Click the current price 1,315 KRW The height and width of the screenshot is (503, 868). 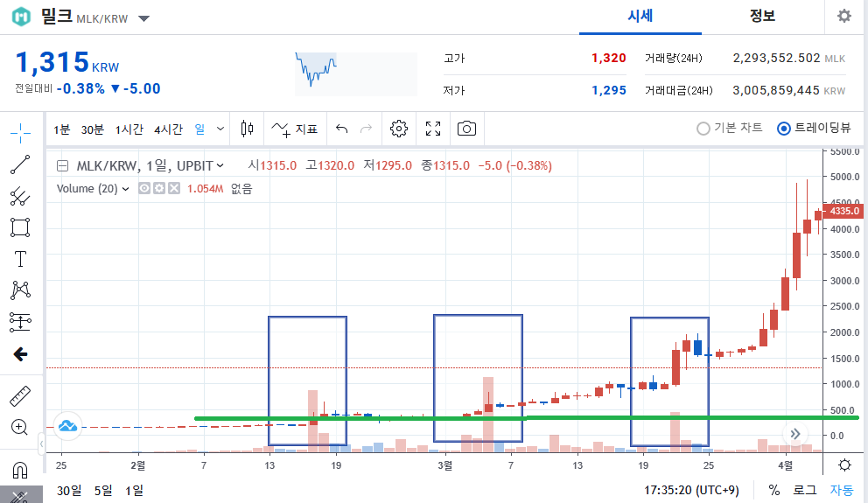click(67, 62)
